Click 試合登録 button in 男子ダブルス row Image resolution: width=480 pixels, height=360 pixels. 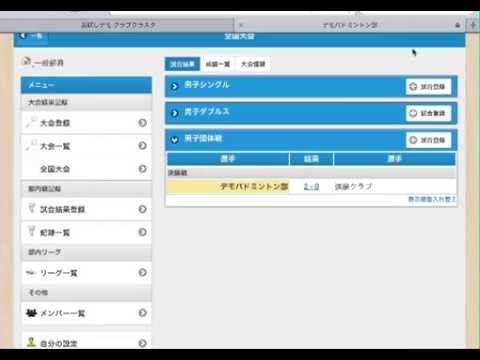click(x=428, y=113)
